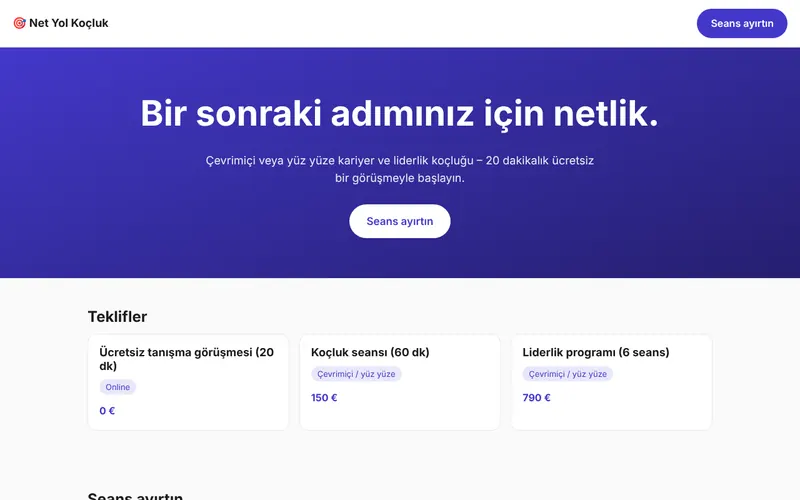Click the header Seans ayırtın button
The image size is (800, 500).
tap(742, 23)
